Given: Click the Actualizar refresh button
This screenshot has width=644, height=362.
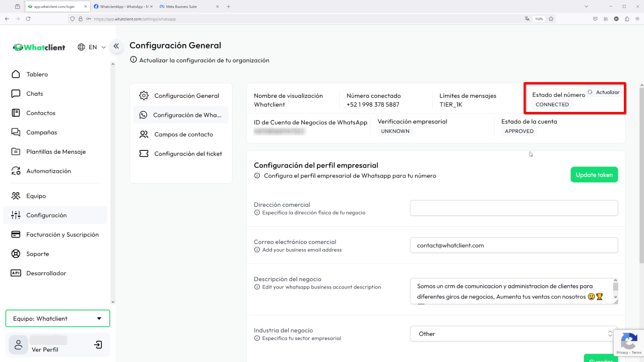Looking at the screenshot, I should 603,92.
